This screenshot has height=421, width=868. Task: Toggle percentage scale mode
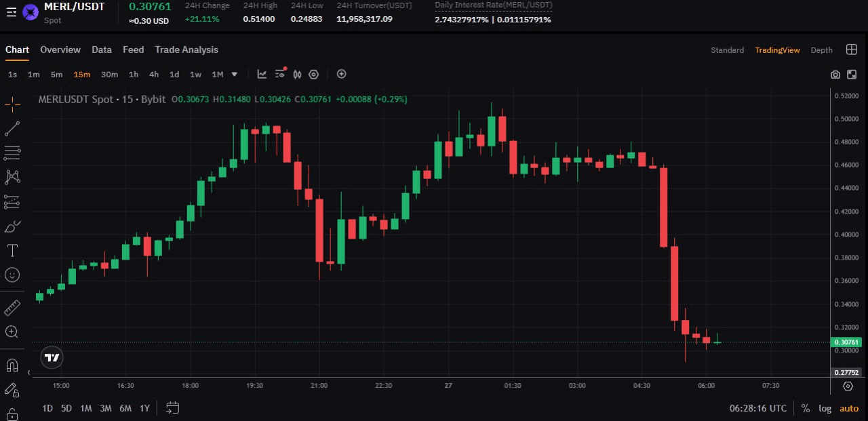pos(806,408)
